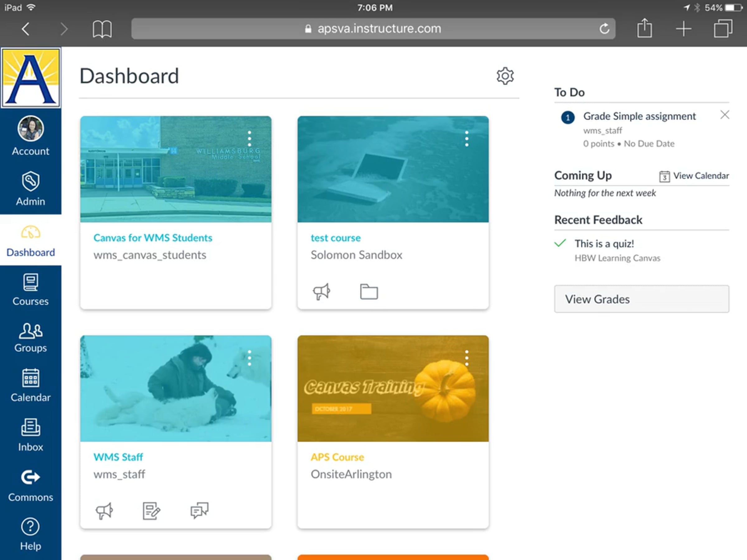Open announcements icon on test course card
Screen dimensions: 747x560
(x=321, y=292)
